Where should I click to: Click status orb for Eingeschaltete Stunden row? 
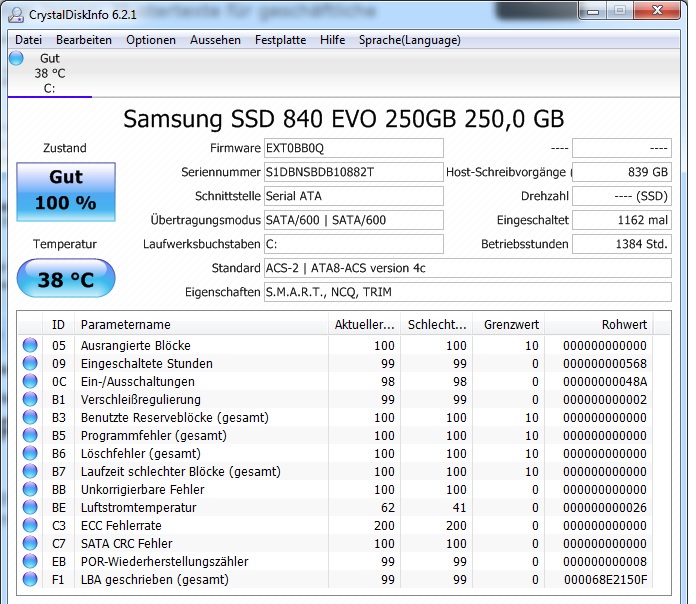(30, 363)
